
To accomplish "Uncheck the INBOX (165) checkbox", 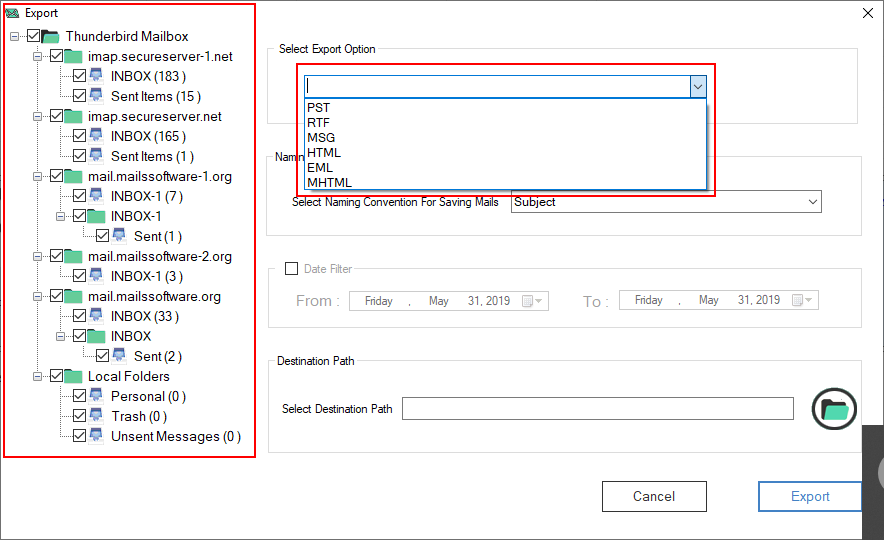I will (x=79, y=136).
